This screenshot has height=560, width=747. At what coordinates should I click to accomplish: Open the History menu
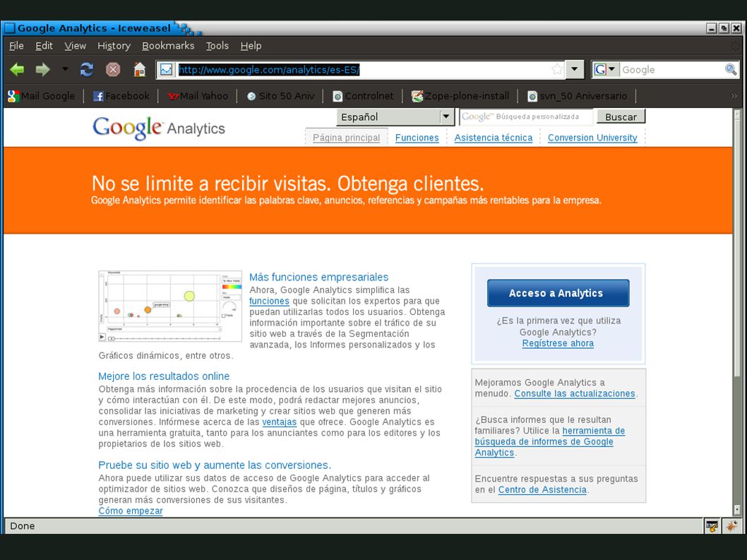[x=114, y=46]
